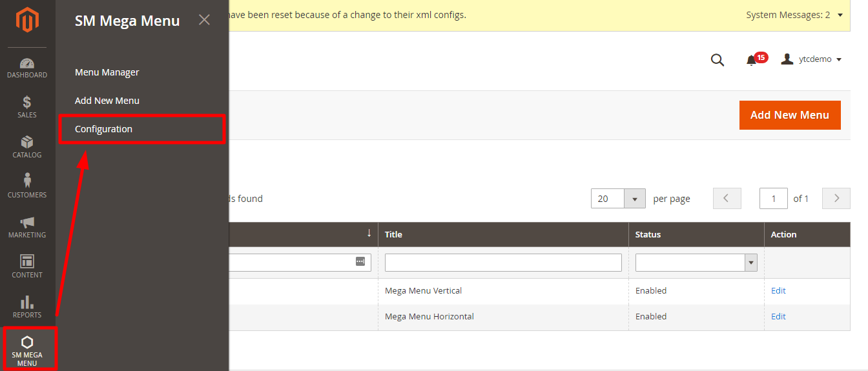The height and width of the screenshot is (371, 868).
Task: Click the Mega Menu Vertical title cell
Action: click(423, 291)
